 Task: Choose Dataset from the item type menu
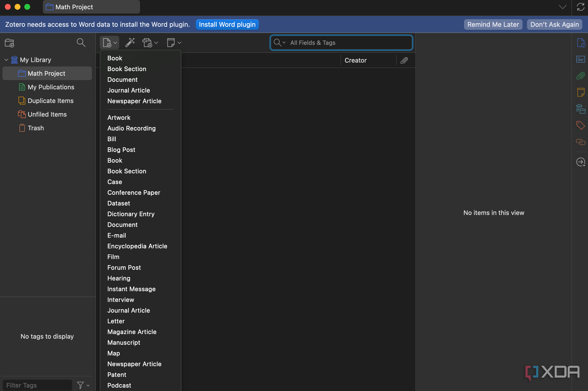(x=141, y=203)
